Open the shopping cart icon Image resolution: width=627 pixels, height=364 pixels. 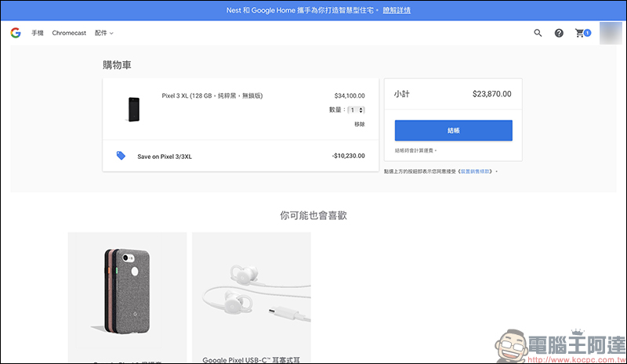tap(582, 33)
